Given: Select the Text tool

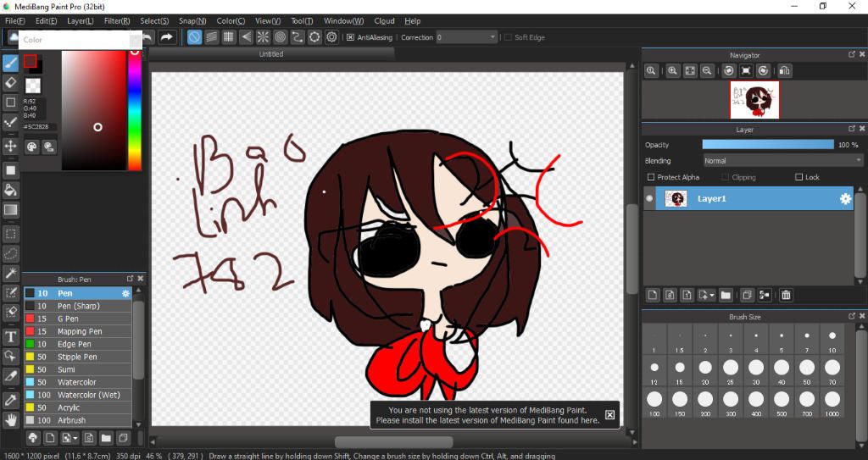Looking at the screenshot, I should (x=10, y=336).
